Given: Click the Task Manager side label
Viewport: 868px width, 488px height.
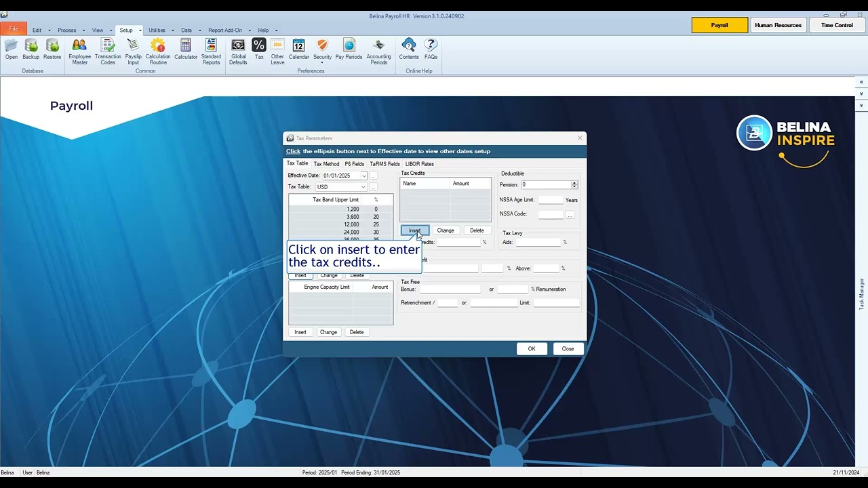Looking at the screenshot, I should [x=862, y=294].
